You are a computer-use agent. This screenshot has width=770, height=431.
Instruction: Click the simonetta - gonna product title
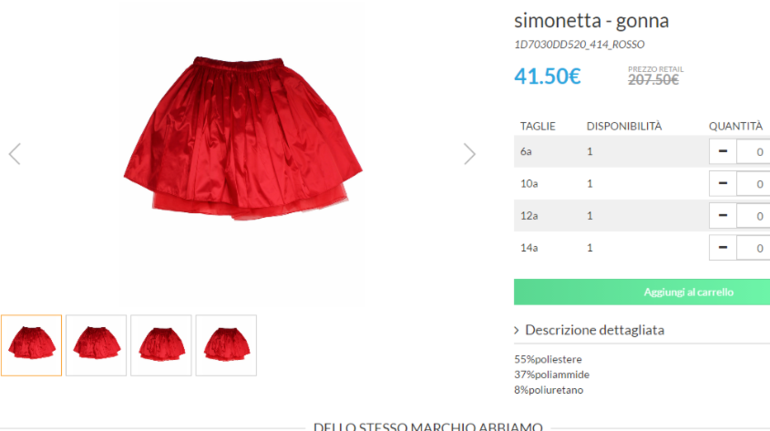591,21
